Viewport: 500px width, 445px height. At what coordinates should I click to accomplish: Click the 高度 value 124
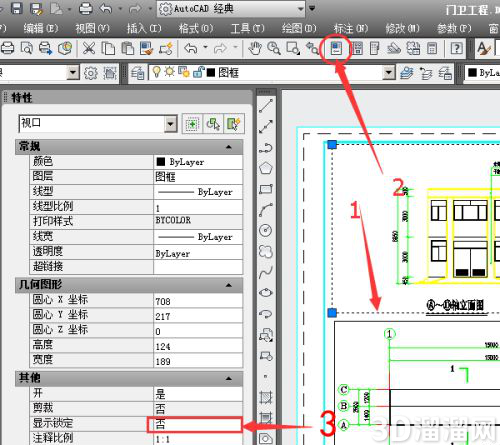point(198,346)
